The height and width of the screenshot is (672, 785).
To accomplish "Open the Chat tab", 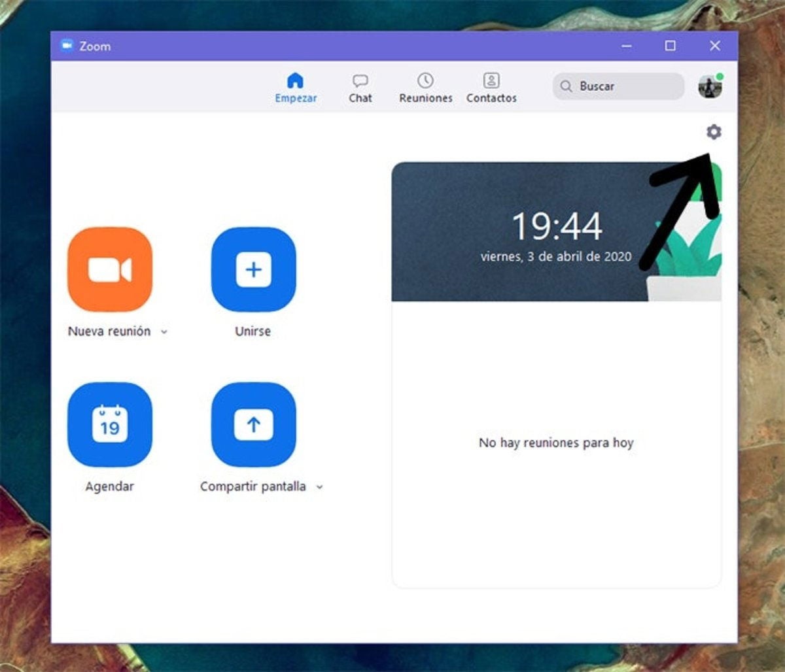I will pyautogui.click(x=360, y=88).
